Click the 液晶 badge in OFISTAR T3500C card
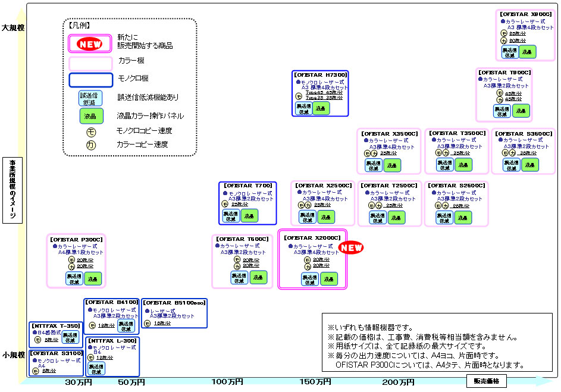Image resolution: width=561 pixels, height=392 pixels. (x=463, y=165)
